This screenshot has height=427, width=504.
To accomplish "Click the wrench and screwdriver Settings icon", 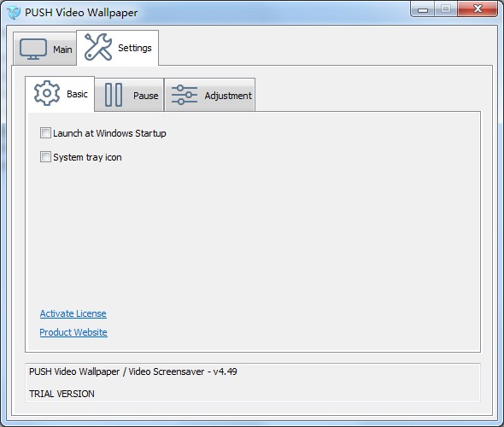I will (98, 47).
